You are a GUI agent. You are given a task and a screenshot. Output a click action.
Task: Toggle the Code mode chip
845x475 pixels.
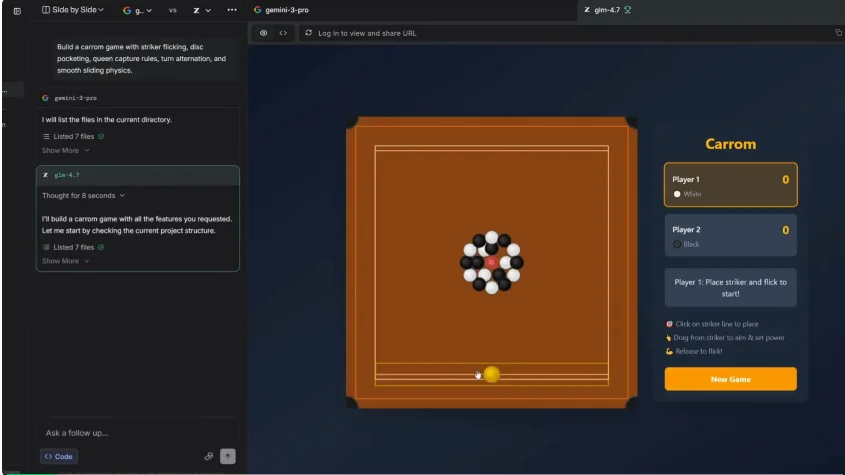pos(59,456)
